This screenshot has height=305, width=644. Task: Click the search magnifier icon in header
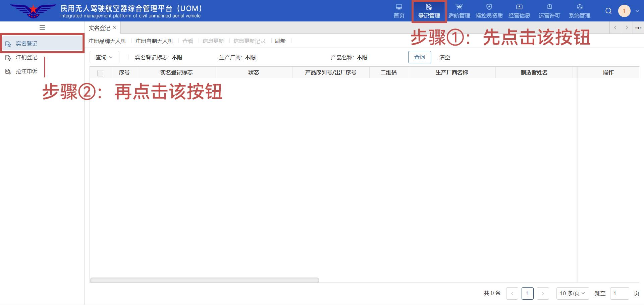point(608,11)
